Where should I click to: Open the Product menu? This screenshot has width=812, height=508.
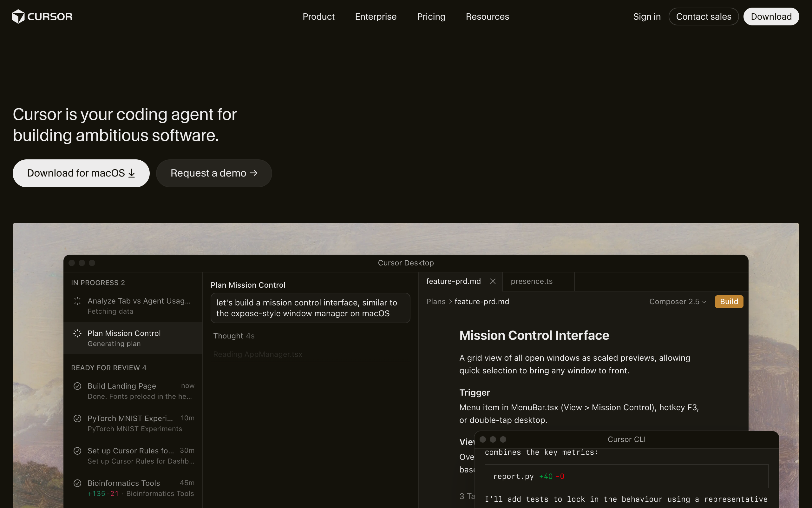coord(318,17)
